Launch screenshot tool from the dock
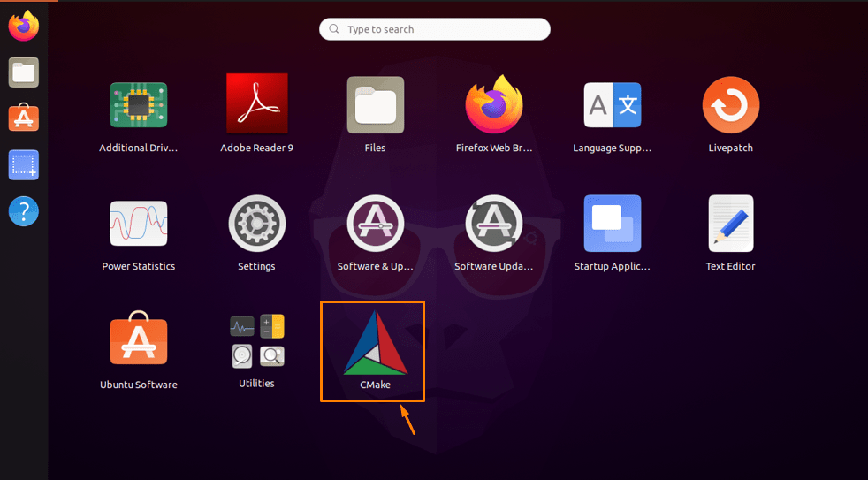This screenshot has height=480, width=868. [x=24, y=165]
